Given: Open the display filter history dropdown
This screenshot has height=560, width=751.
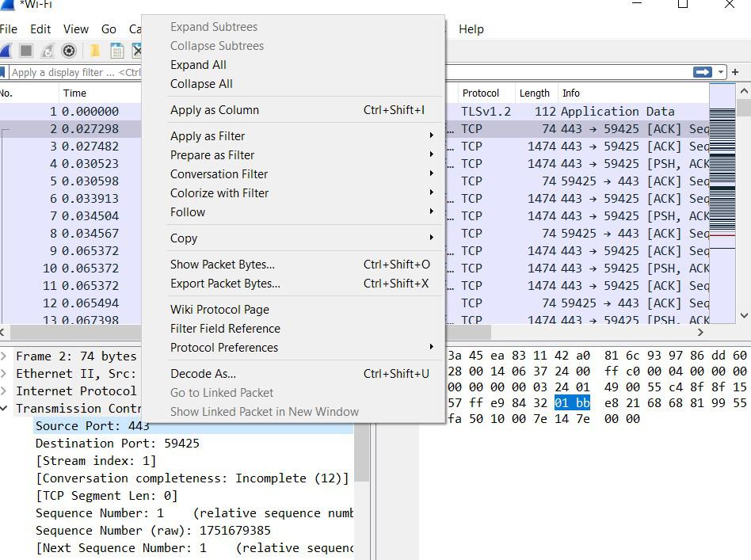Looking at the screenshot, I should pyautogui.click(x=720, y=72).
